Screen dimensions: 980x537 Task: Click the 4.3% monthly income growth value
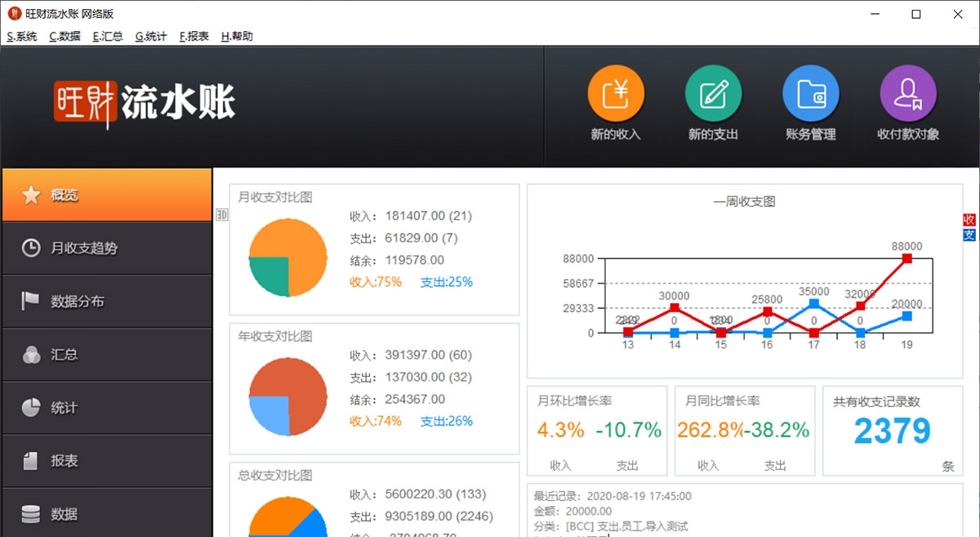point(560,430)
